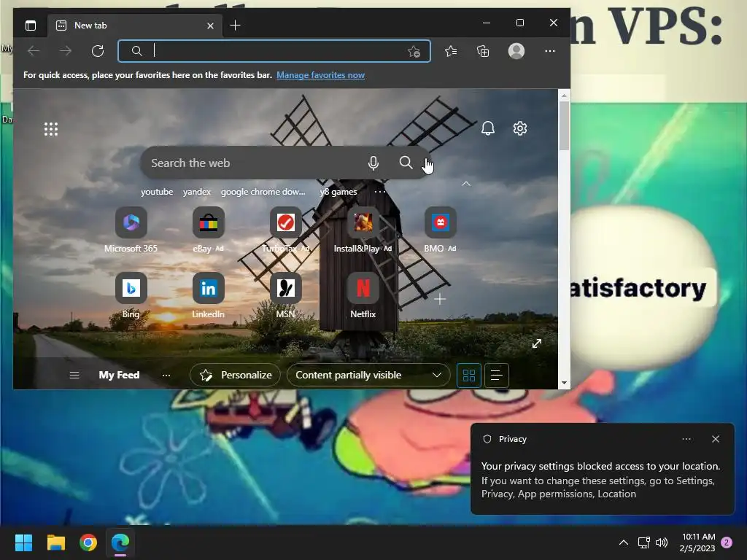Click Manage favorites now link

tap(321, 75)
